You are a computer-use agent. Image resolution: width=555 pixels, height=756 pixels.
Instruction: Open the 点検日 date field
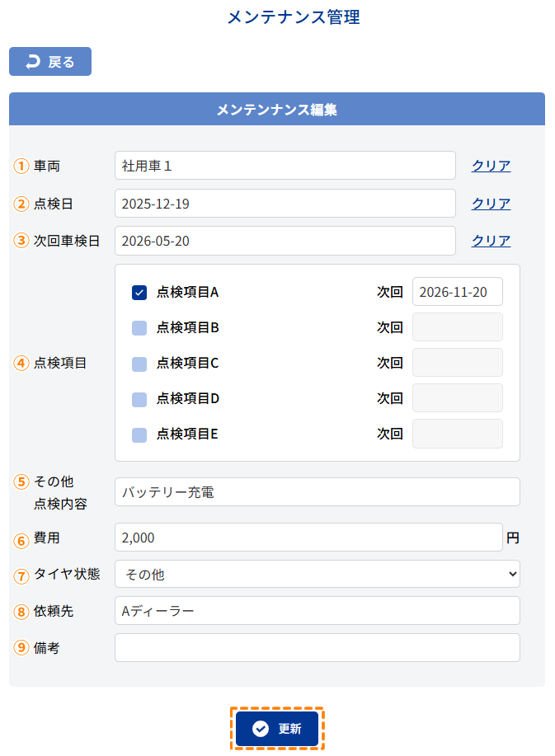point(285,204)
